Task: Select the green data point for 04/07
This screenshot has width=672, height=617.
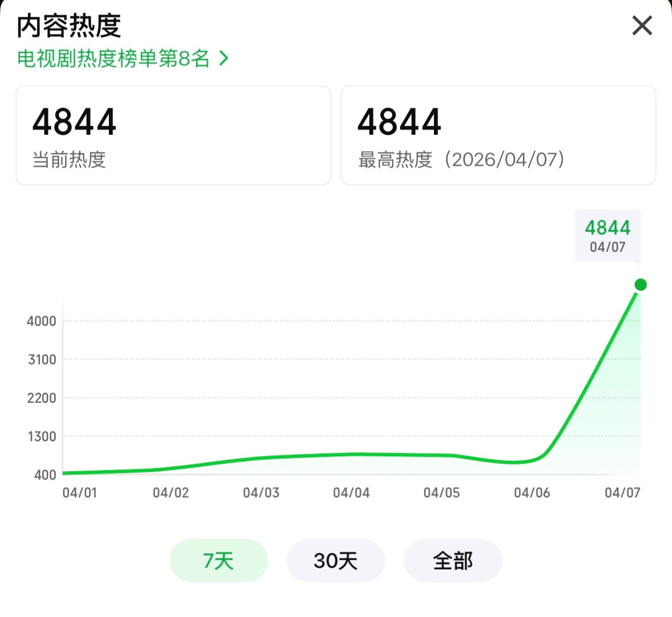Action: (641, 285)
